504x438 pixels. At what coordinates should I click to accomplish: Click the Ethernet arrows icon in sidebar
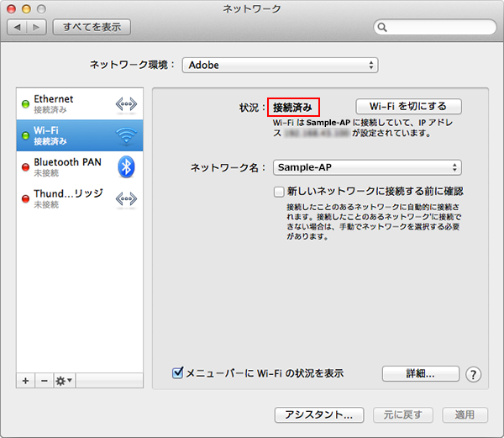pos(125,104)
